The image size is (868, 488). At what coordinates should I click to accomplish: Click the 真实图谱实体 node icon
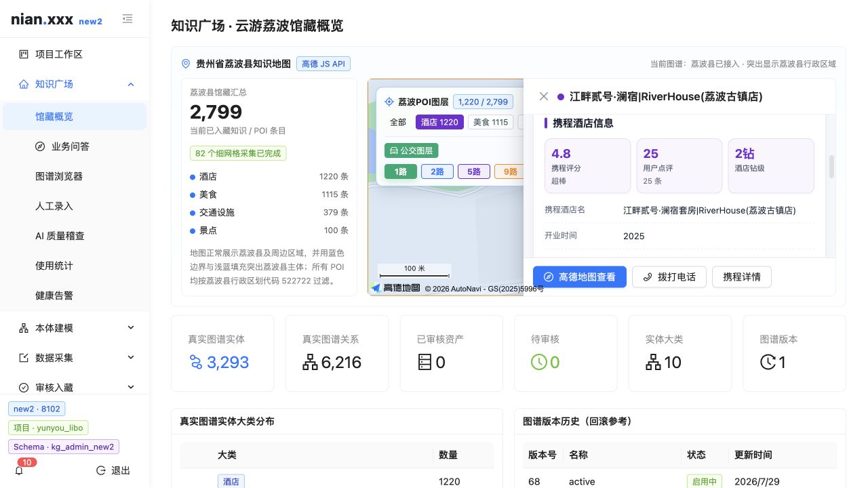coord(196,363)
